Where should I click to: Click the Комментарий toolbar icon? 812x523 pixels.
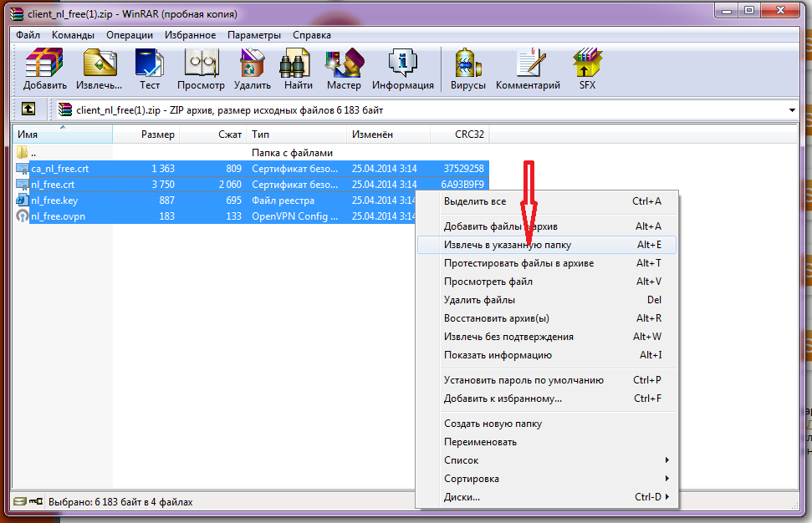click(x=531, y=63)
